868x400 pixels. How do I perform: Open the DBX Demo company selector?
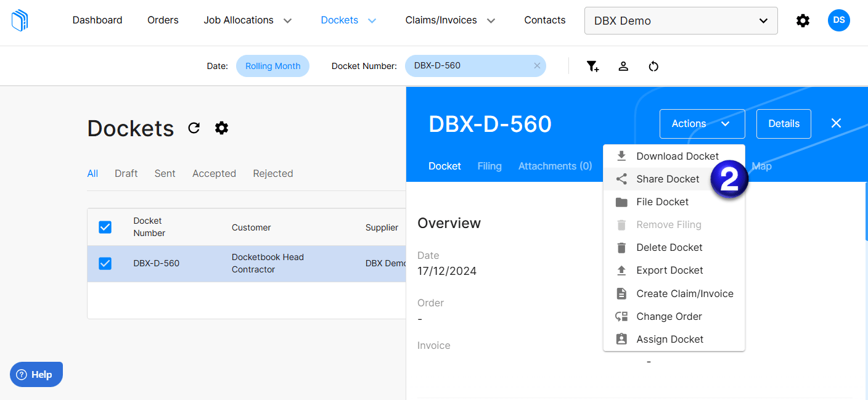681,20
